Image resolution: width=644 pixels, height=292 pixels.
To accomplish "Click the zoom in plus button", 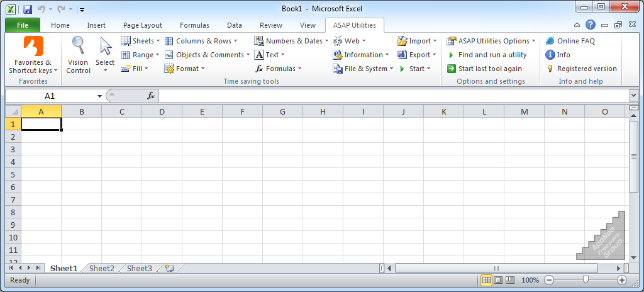I will 622,280.
